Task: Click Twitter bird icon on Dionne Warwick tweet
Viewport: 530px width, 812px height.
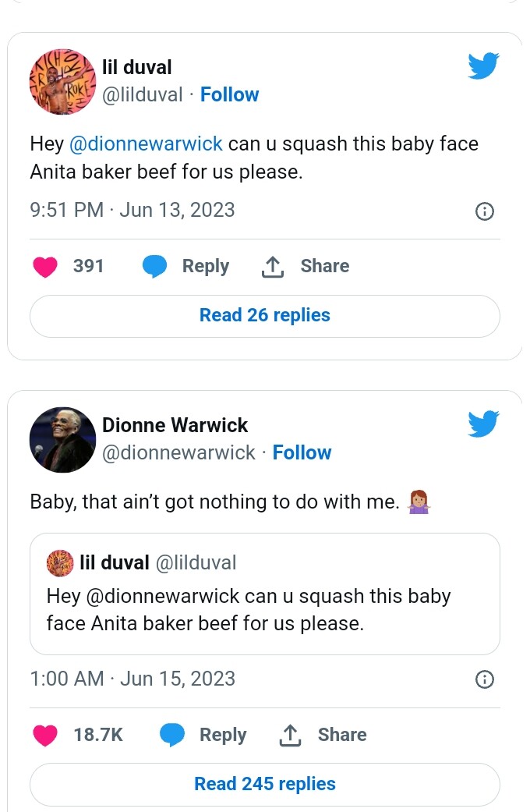Action: point(483,424)
